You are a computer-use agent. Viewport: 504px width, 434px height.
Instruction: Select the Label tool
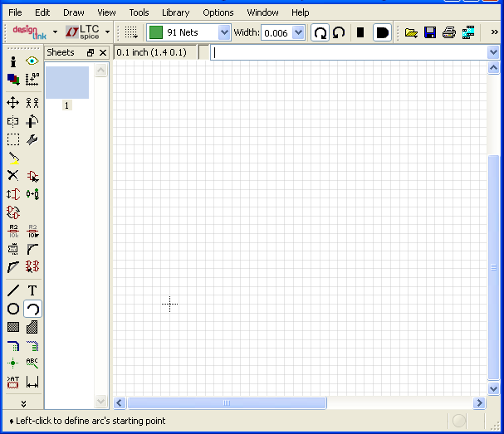click(x=32, y=363)
